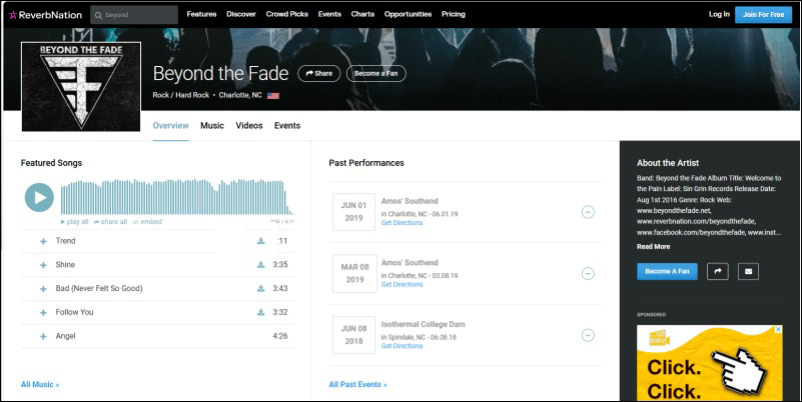Switch to the Overview tab
Screen dimensions: 802x402
pyautogui.click(x=170, y=126)
